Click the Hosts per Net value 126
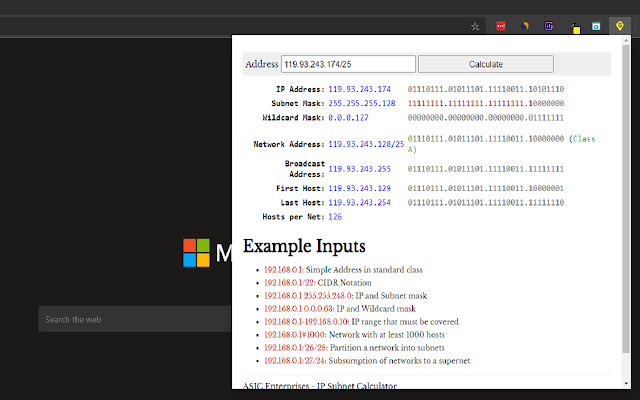The height and width of the screenshot is (400, 640). 335,217
